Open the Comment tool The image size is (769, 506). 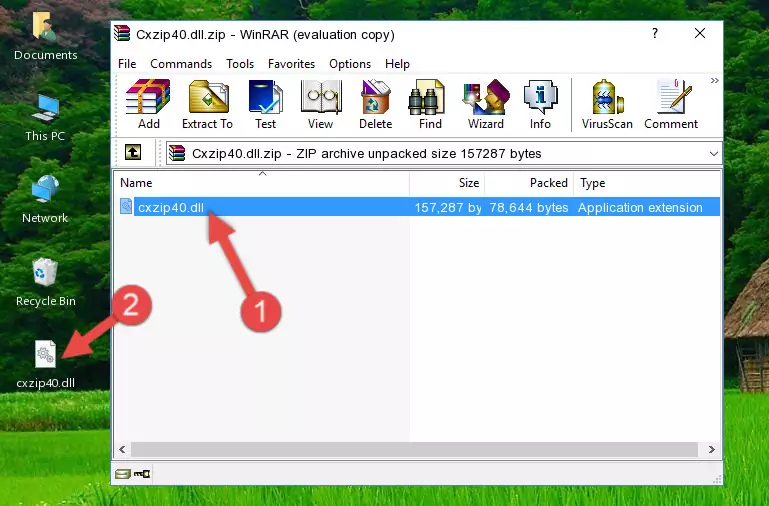point(671,104)
